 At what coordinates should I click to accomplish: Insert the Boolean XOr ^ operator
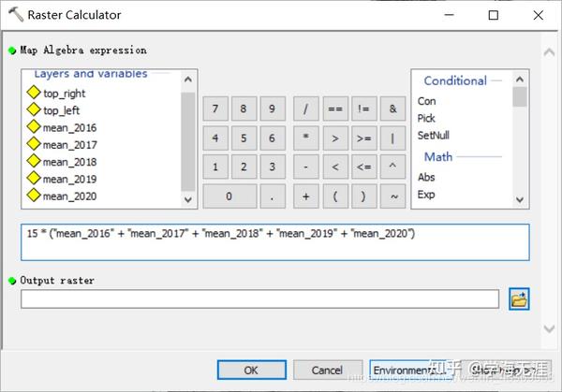coord(392,167)
